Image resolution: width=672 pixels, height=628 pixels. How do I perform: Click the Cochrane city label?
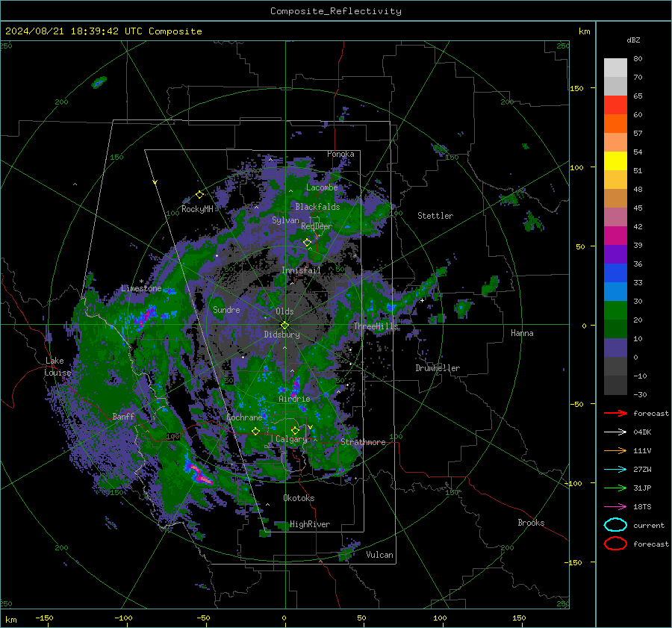point(244,417)
